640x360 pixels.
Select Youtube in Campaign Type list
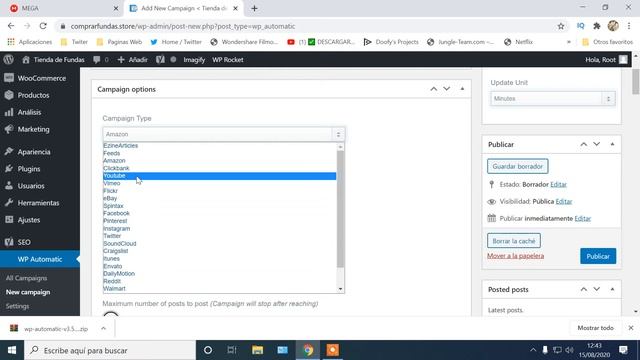coord(220,176)
